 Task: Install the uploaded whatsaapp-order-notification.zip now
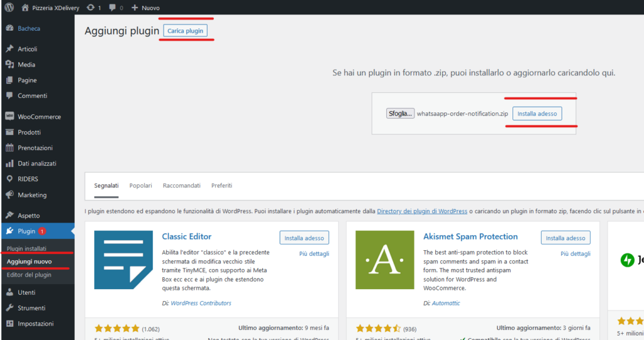coord(537,114)
